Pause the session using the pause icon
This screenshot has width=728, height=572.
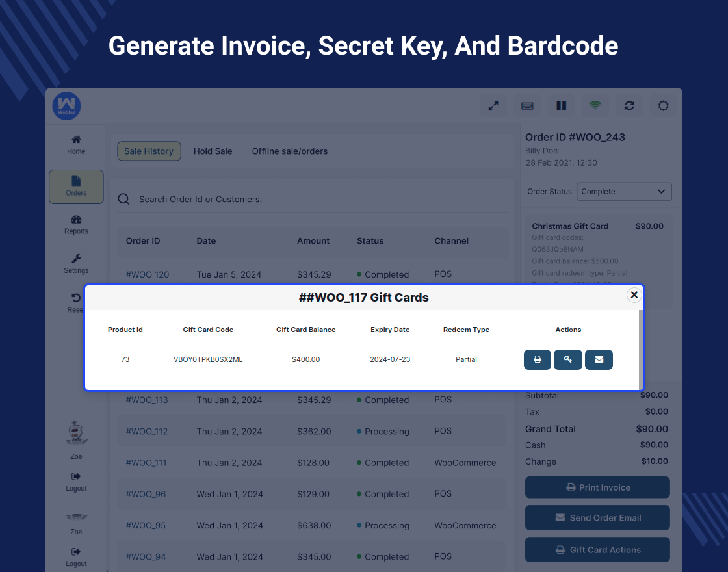point(561,105)
